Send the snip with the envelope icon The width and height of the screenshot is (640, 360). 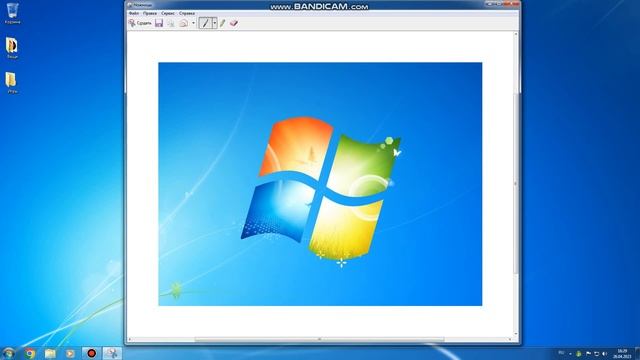(184, 23)
